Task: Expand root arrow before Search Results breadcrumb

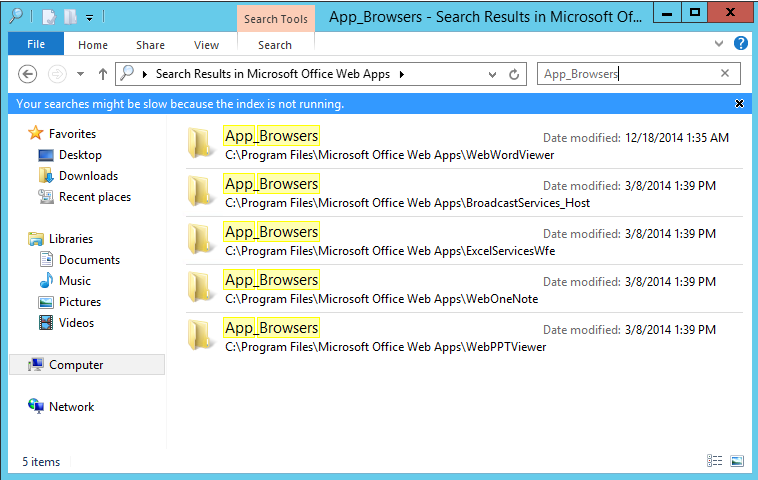Action: [145, 74]
